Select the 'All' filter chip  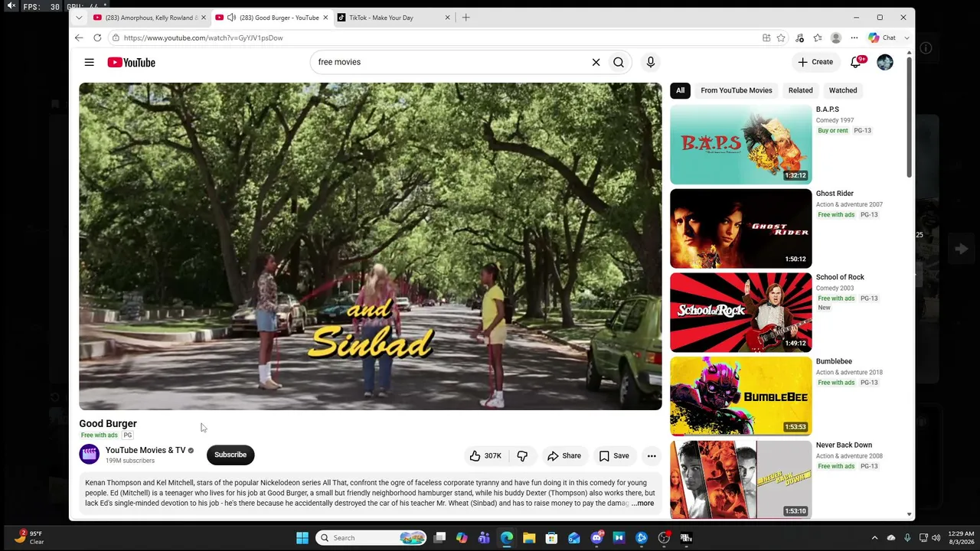pyautogui.click(x=680, y=90)
